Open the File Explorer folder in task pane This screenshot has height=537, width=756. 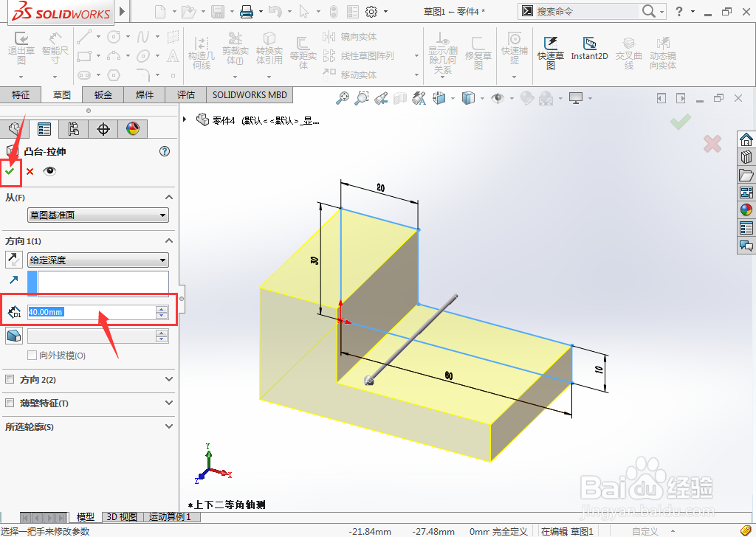(746, 175)
